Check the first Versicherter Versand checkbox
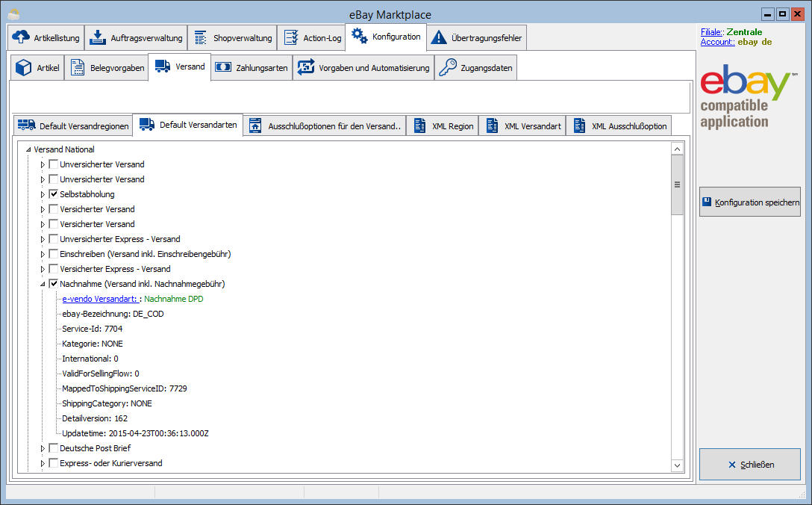 coord(53,209)
